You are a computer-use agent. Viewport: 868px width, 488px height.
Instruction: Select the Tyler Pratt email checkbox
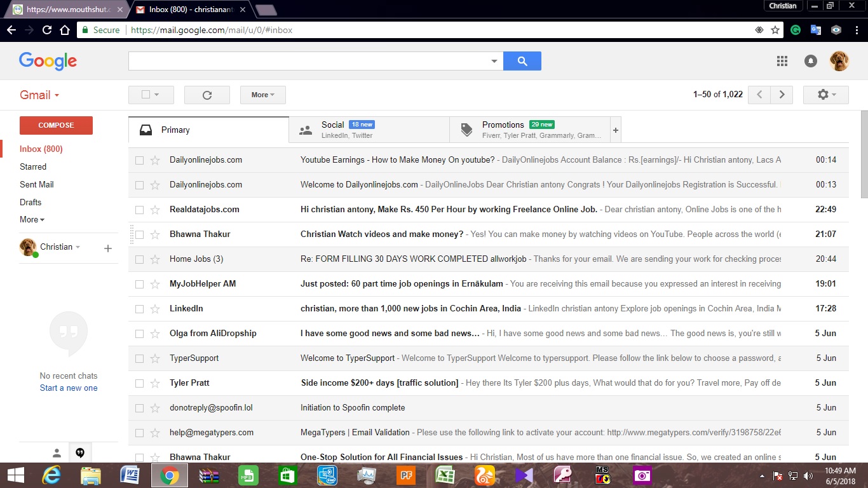[x=139, y=383]
